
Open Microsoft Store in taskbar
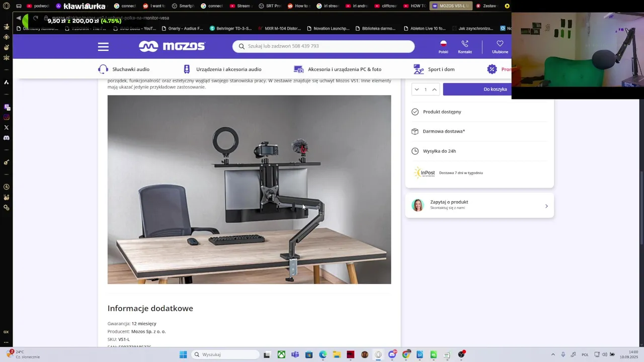click(309, 354)
